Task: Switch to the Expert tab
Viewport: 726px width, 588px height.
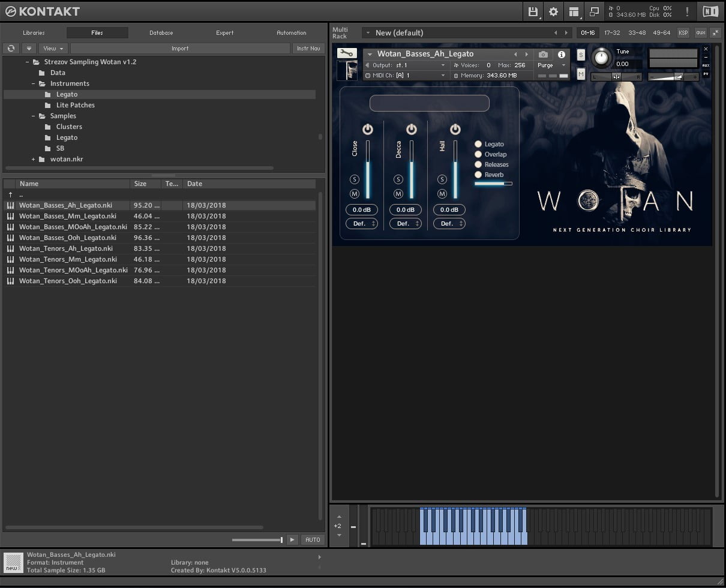Action: point(225,32)
